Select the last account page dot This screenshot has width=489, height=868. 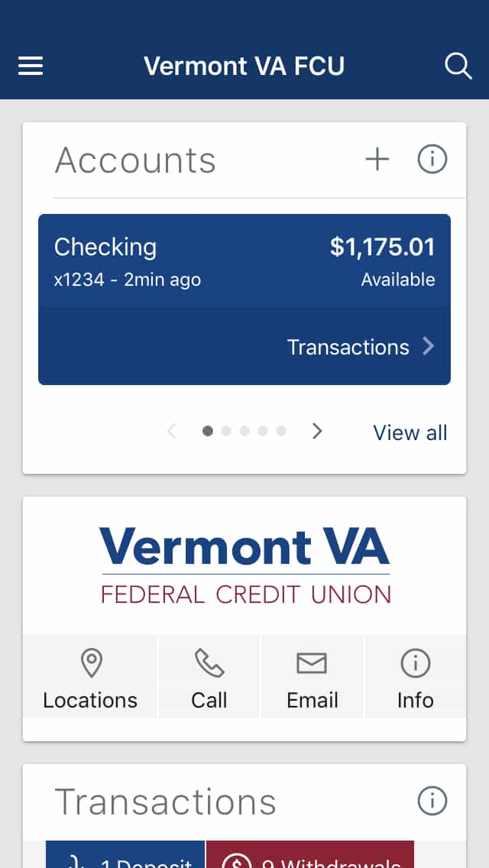pos(281,431)
